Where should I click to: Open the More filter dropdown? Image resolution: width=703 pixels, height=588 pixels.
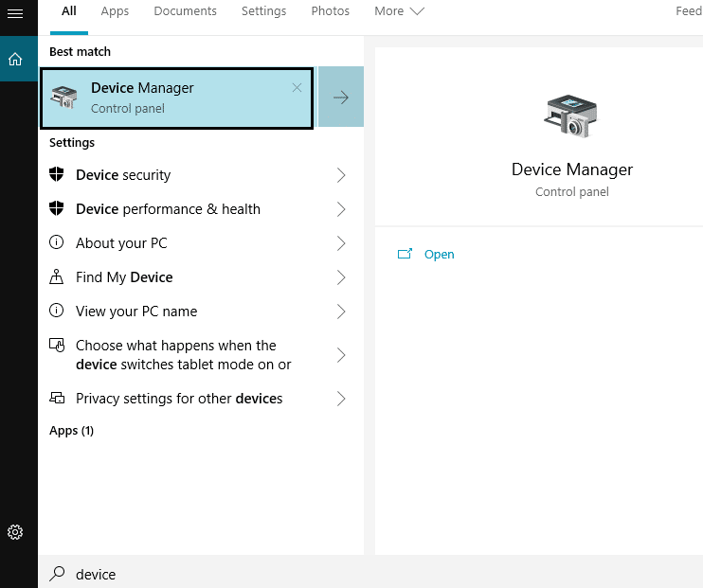(399, 11)
